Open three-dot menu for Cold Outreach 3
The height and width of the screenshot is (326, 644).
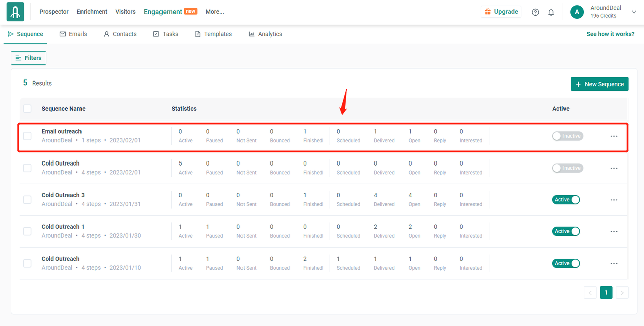(x=614, y=200)
